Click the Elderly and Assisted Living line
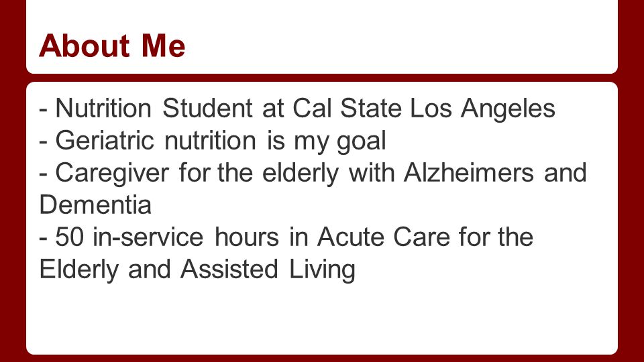644x362 pixels. tap(197, 269)
